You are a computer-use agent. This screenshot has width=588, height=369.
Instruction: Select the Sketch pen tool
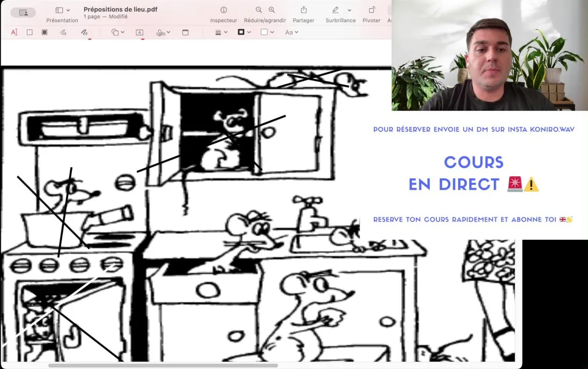click(x=63, y=32)
